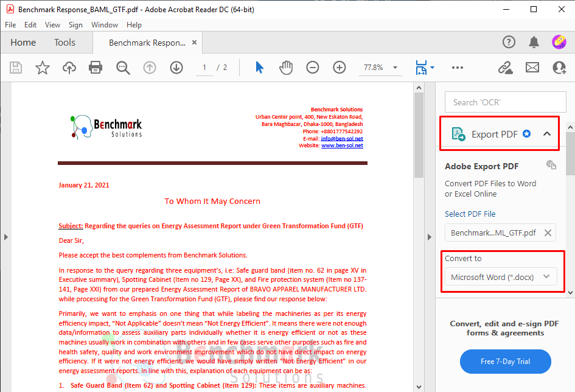This screenshot has height=392, width=575.
Task: Switch to the Home tab
Action: pyautogui.click(x=23, y=43)
